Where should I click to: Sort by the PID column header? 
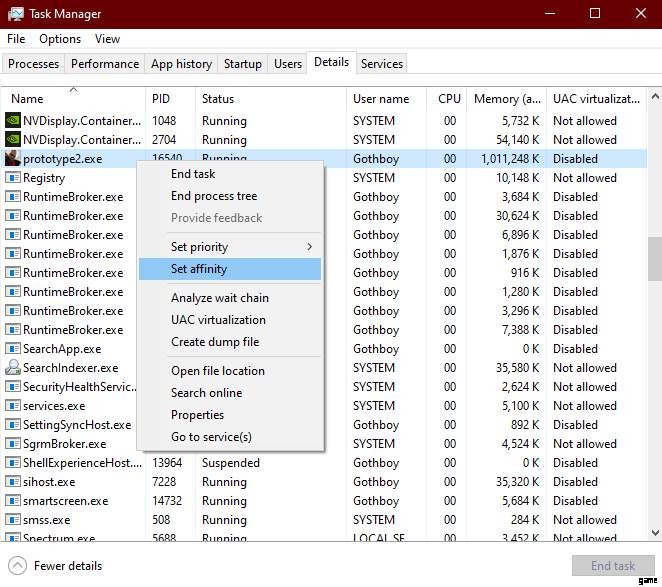[x=170, y=98]
